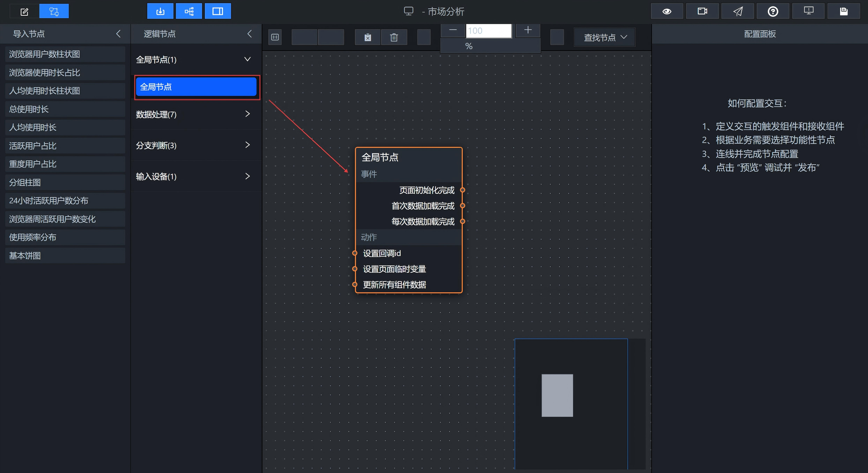Select 浏览器使用时长占比 import node
This screenshot has width=868, height=473.
pyautogui.click(x=65, y=73)
